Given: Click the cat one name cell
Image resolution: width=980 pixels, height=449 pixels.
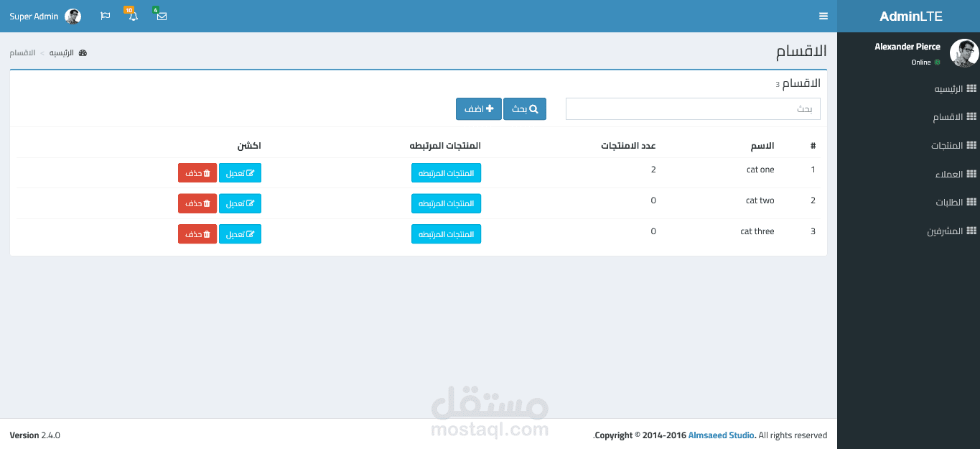Looking at the screenshot, I should pos(760,170).
